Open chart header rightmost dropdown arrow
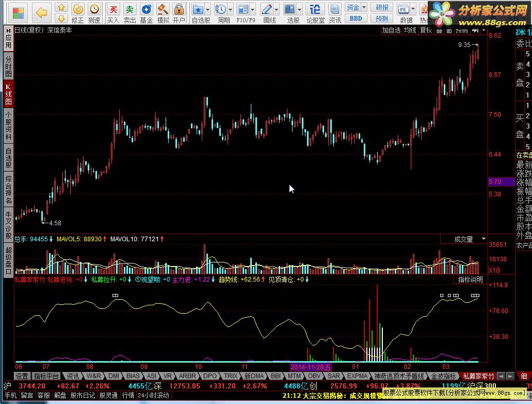Image resolution: width=532 pixels, height=404 pixels. click(x=484, y=30)
